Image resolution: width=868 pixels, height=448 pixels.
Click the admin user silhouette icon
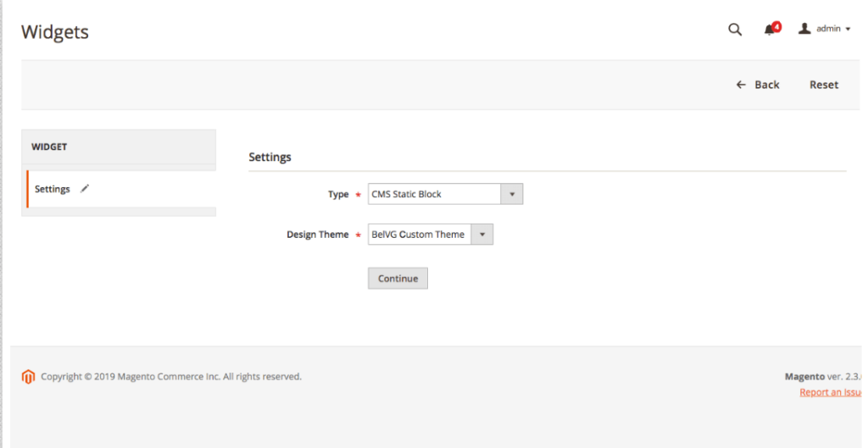[x=804, y=28]
